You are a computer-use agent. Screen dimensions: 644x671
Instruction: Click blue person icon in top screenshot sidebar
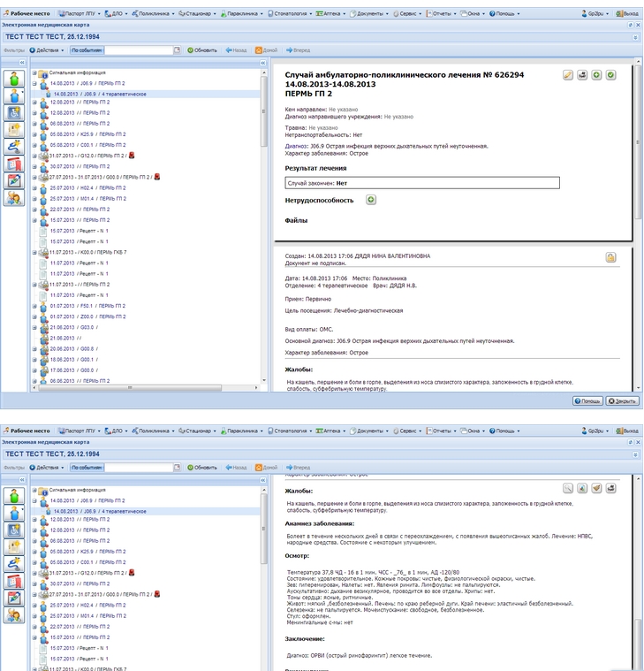pos(14,95)
